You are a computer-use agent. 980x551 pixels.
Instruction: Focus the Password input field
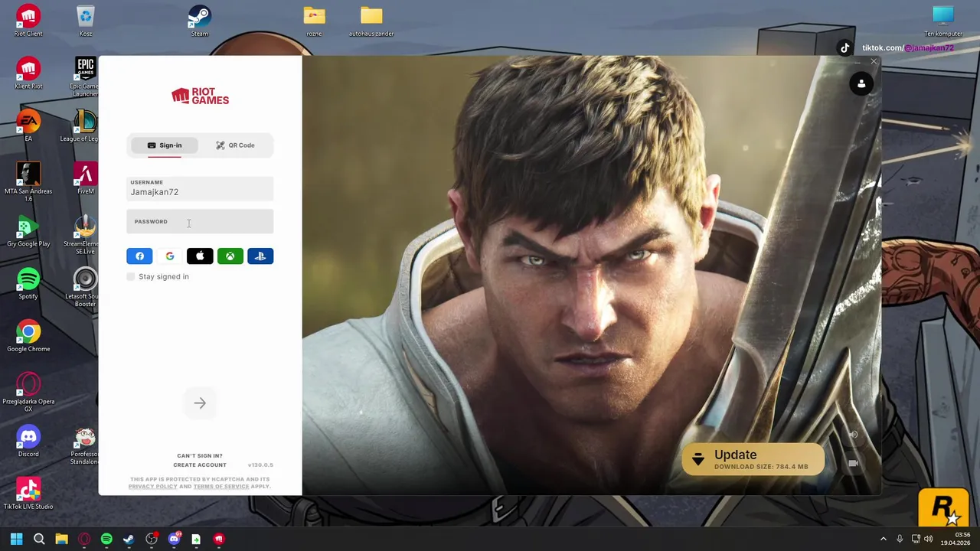click(x=200, y=222)
